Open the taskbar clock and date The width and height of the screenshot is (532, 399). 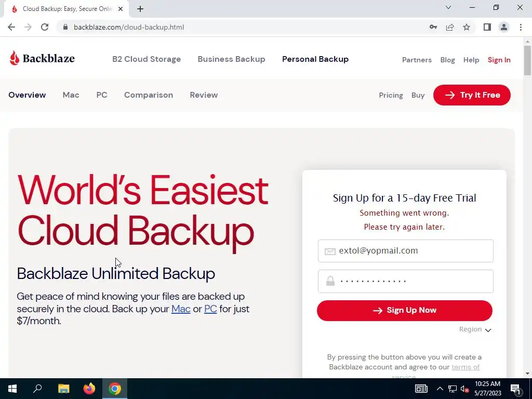click(487, 389)
